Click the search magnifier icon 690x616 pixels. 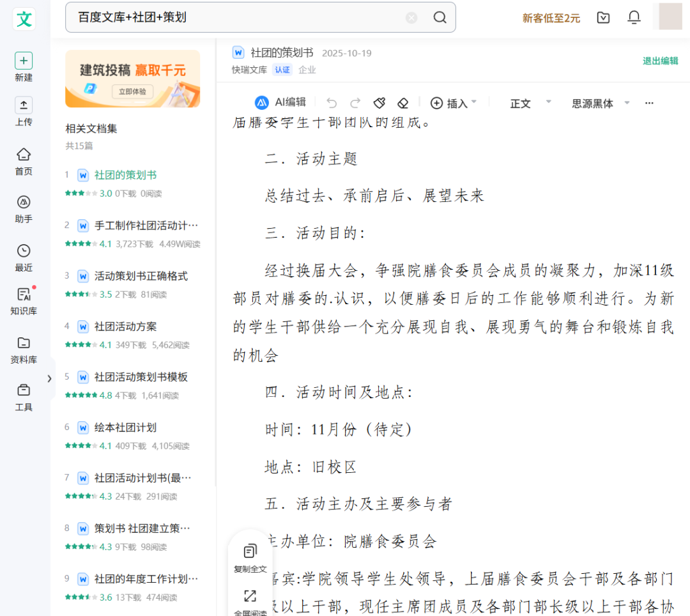click(x=440, y=18)
